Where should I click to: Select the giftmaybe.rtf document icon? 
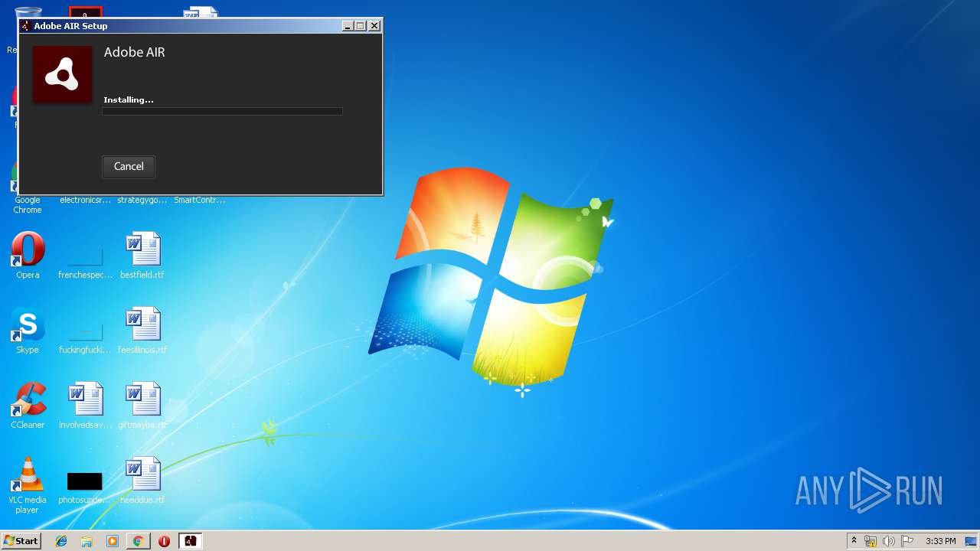[142, 406]
